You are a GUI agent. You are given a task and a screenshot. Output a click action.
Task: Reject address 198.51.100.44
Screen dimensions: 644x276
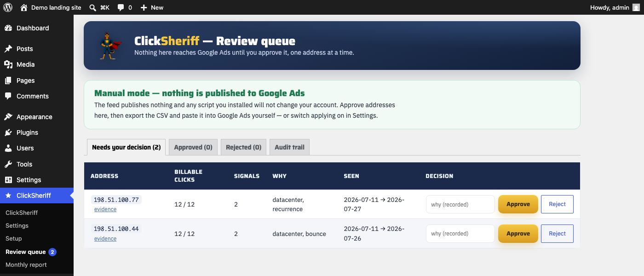[557, 234]
